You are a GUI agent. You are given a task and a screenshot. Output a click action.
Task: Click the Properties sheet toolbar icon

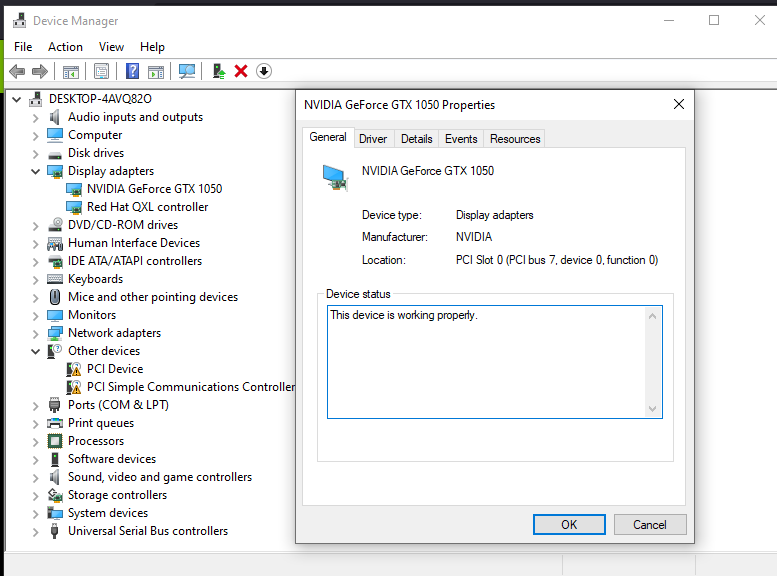coord(102,71)
